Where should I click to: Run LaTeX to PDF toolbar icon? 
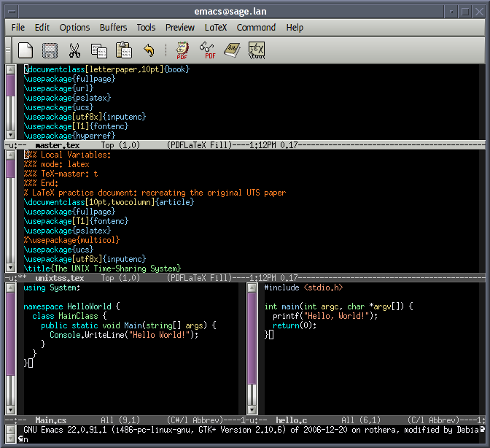coord(182,50)
